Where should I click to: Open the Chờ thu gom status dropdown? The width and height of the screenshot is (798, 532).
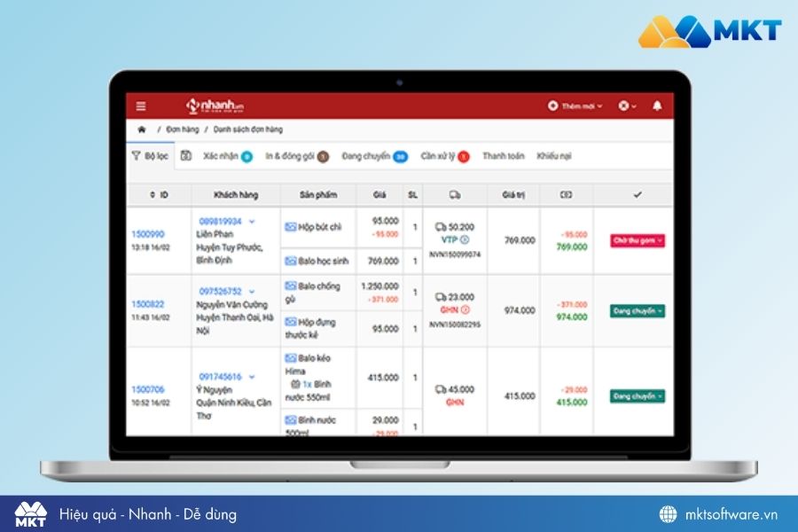pos(638,240)
